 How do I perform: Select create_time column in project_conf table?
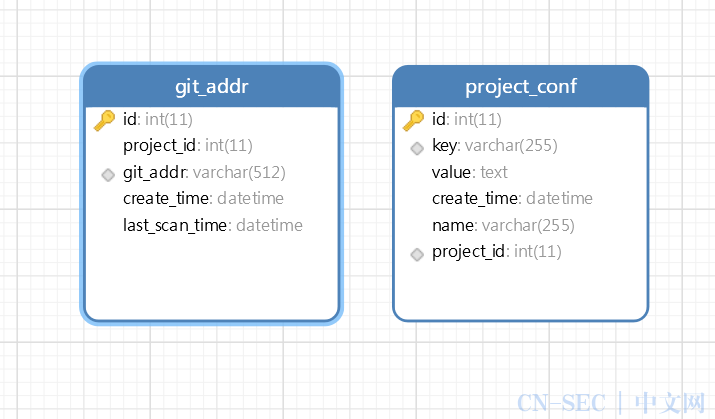tap(513, 198)
